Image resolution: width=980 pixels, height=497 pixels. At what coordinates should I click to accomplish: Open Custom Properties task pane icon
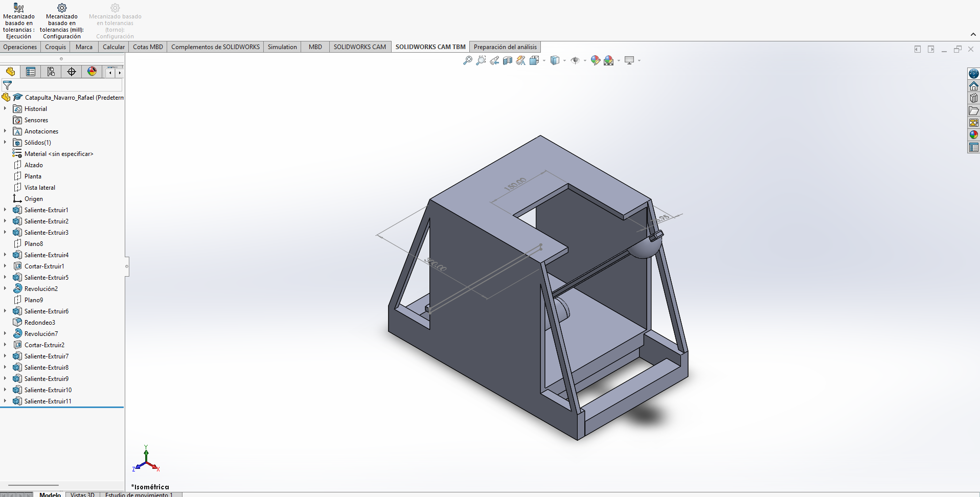pyautogui.click(x=973, y=147)
